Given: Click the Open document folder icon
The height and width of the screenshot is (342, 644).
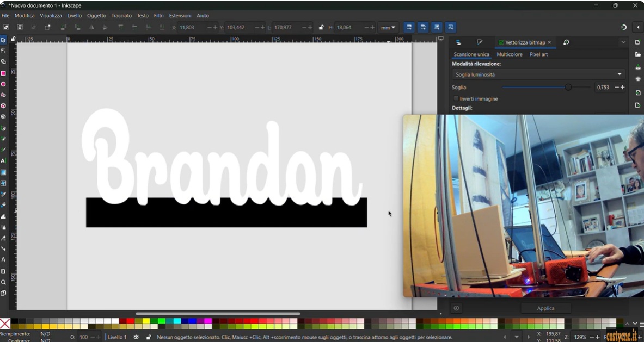Looking at the screenshot, I should pos(638,54).
